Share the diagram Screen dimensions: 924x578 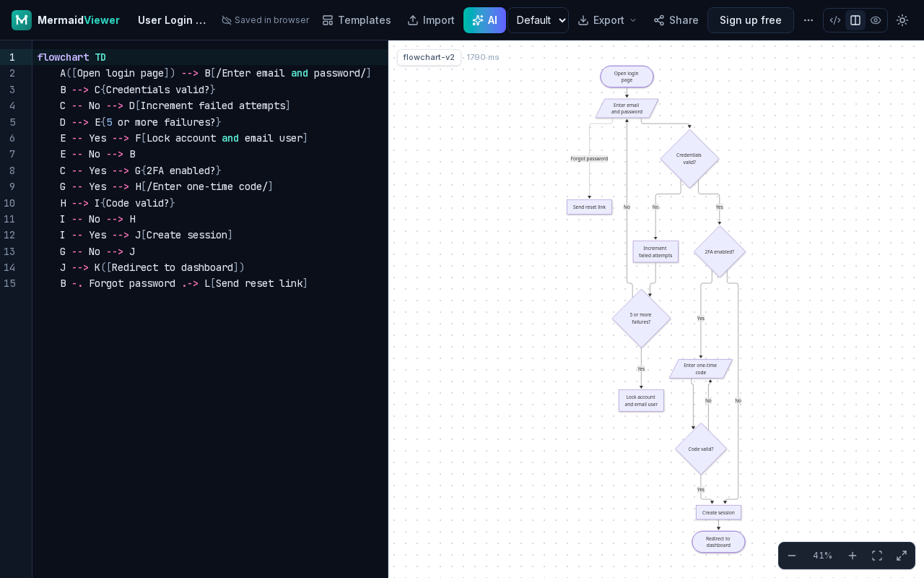[676, 20]
